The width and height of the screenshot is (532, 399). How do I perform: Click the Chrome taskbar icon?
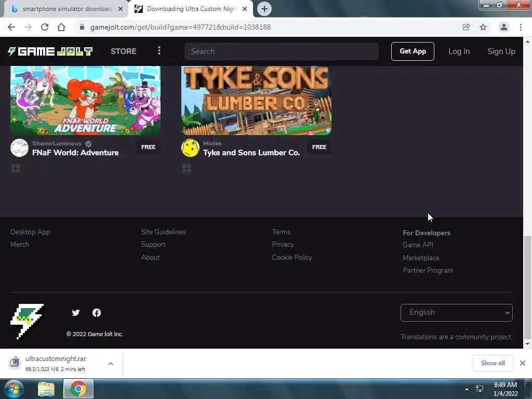(78, 389)
